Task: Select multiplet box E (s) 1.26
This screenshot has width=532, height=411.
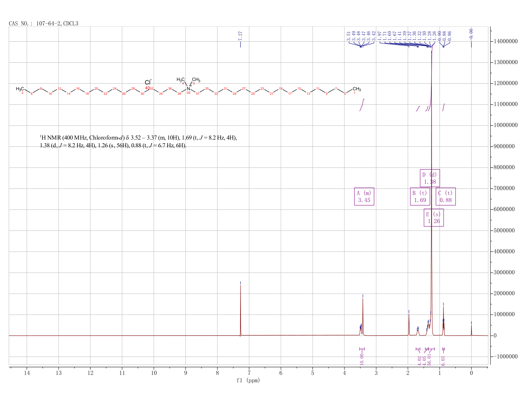Action: click(x=434, y=218)
